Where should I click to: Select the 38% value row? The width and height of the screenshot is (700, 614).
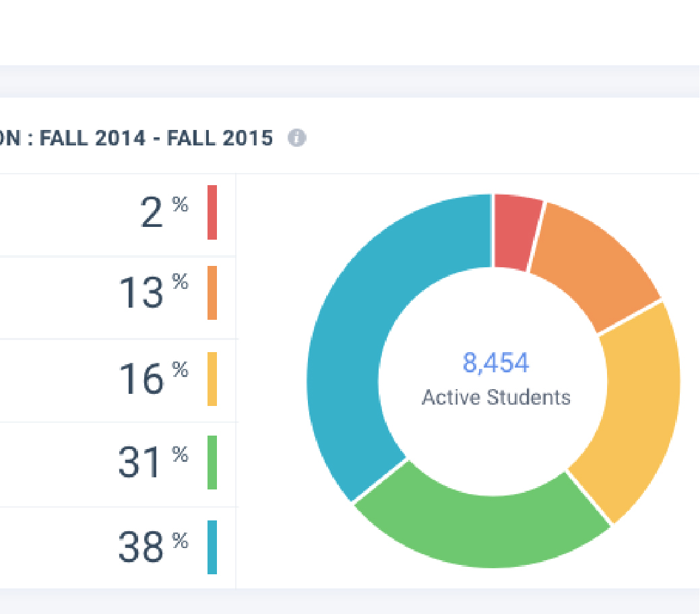coord(118,548)
